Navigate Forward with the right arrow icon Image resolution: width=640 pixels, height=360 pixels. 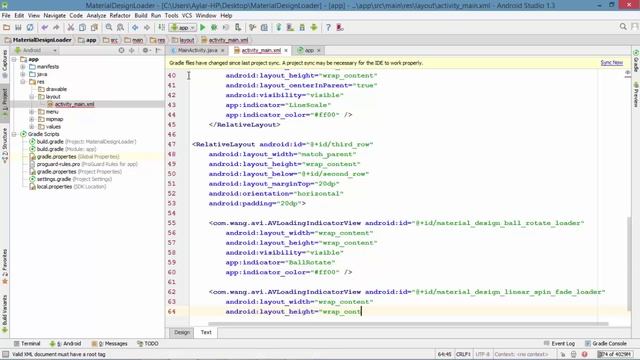click(x=147, y=27)
